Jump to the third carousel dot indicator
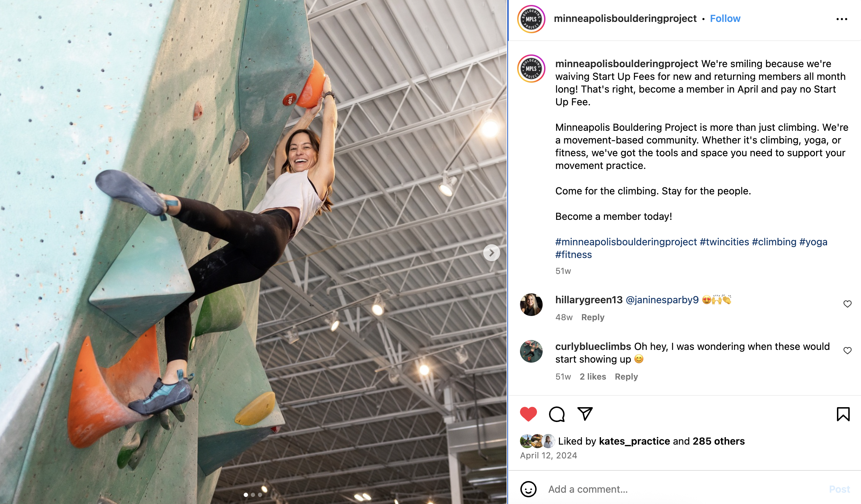This screenshot has height=504, width=861. 260,495
